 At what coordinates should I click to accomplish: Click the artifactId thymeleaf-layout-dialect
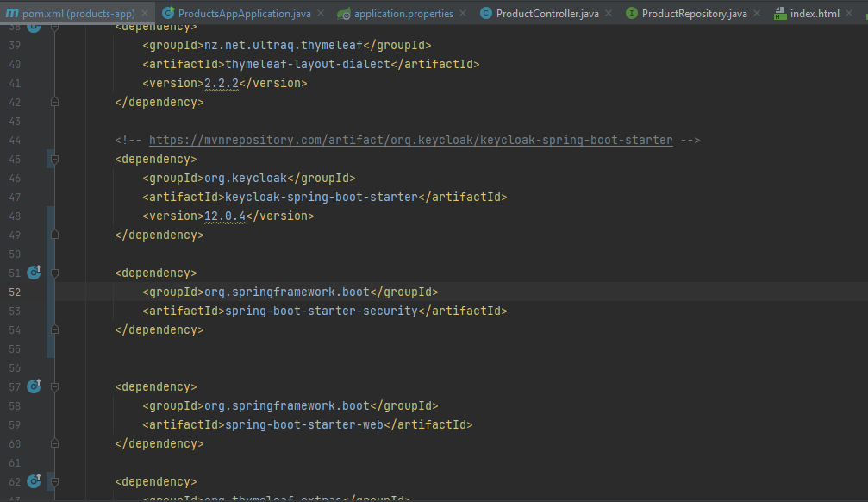(308, 65)
